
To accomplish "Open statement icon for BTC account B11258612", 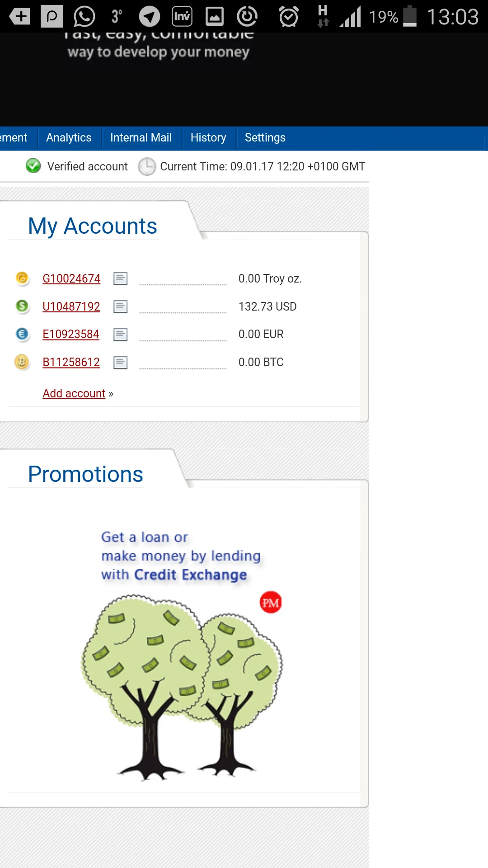I will pos(120,363).
